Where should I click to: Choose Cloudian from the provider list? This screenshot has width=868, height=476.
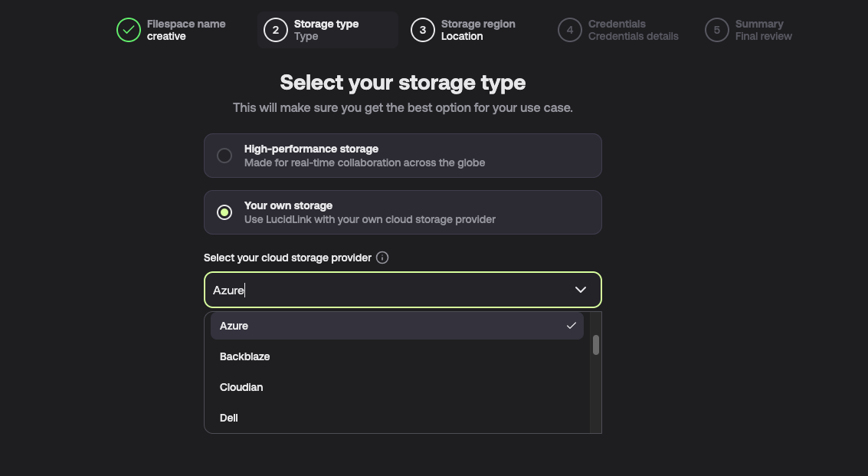pyautogui.click(x=397, y=387)
